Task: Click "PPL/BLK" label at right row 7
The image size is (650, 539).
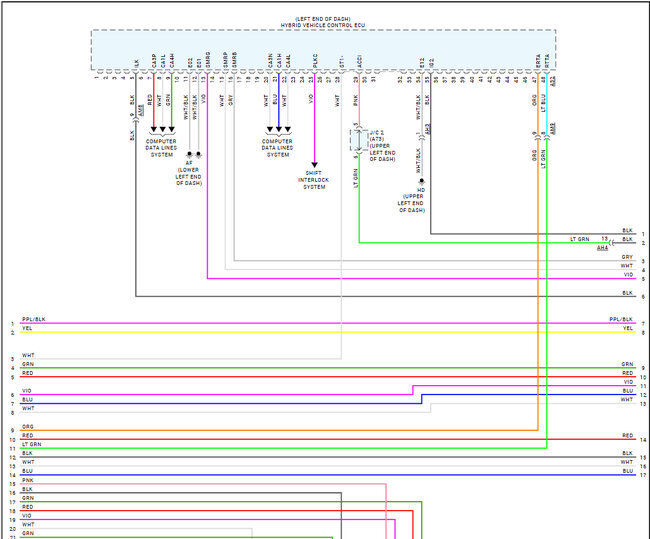Action: (621, 319)
